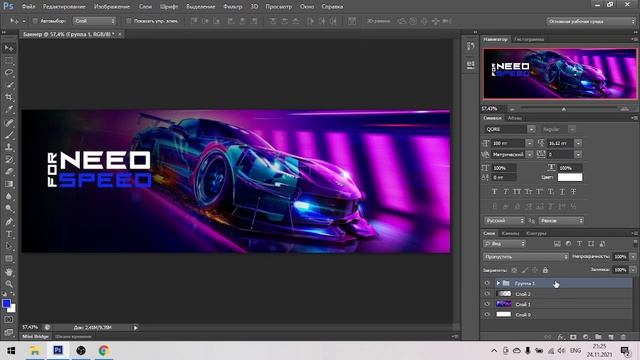The height and width of the screenshot is (360, 640).
Task: Switch to the Каналы tab
Action: click(x=510, y=233)
